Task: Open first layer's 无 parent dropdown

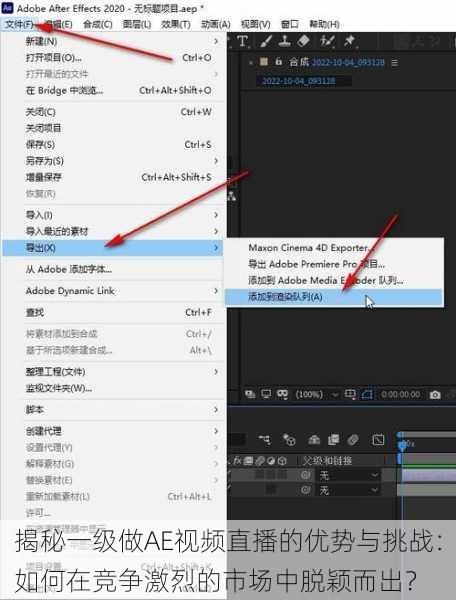Action: pos(349,476)
